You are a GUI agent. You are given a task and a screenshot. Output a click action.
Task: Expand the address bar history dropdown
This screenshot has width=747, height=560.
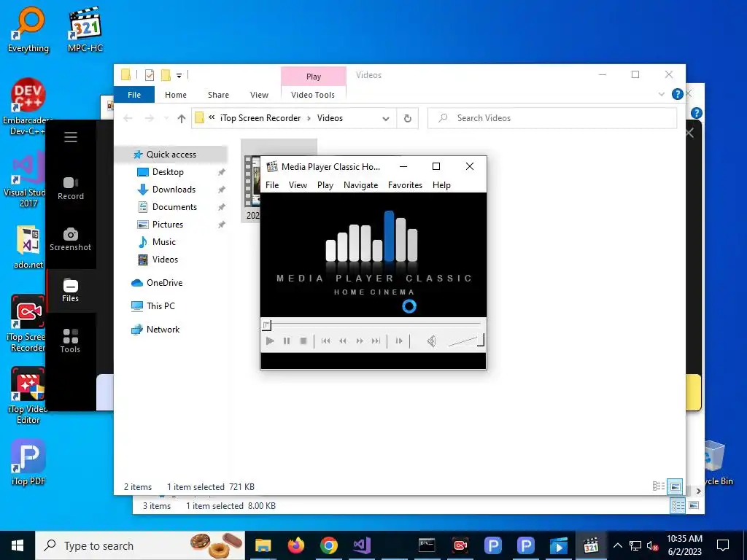coord(386,119)
